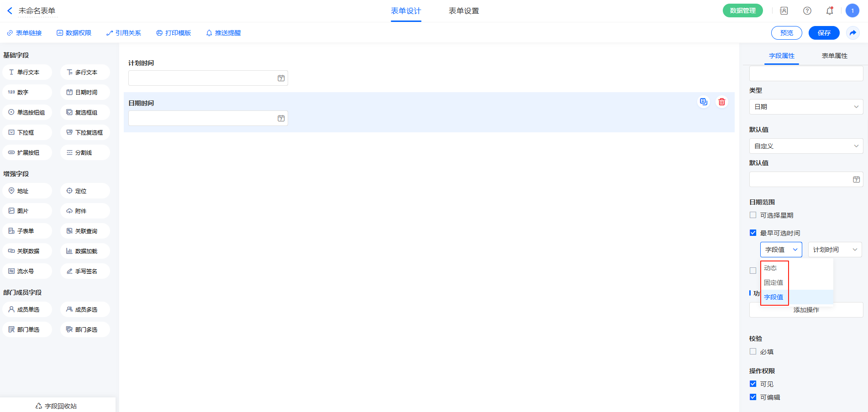Image resolution: width=868 pixels, height=412 pixels.
Task: Switch to the 表单属性 tab
Action: point(834,56)
